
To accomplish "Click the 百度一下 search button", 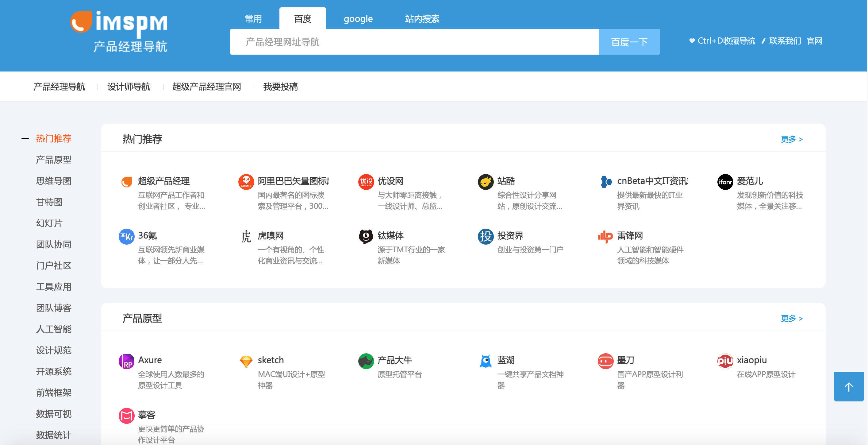I will click(x=629, y=41).
